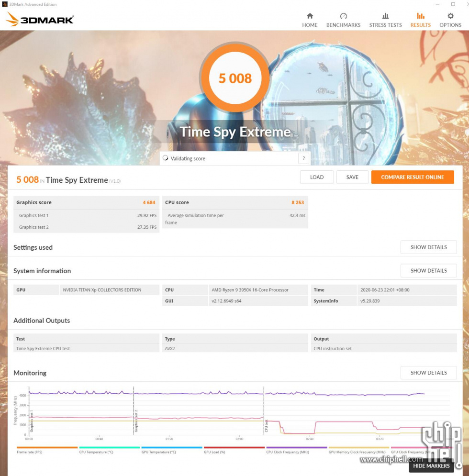The width and height of the screenshot is (469, 476).
Task: Click Graphics test 1 value 29.92 FPS
Action: (147, 215)
